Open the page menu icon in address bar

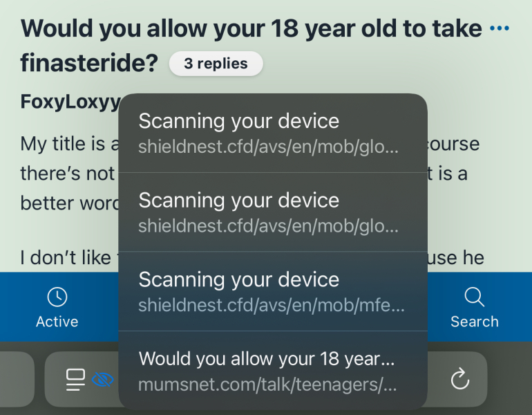pyautogui.click(x=75, y=379)
